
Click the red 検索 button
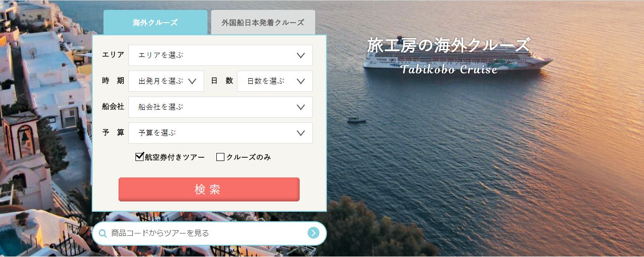click(x=209, y=189)
